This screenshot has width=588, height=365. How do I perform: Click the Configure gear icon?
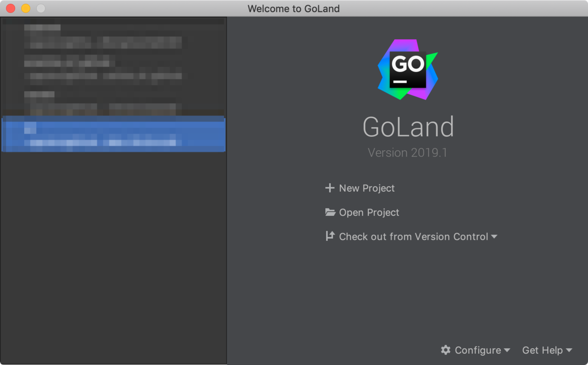(x=445, y=350)
